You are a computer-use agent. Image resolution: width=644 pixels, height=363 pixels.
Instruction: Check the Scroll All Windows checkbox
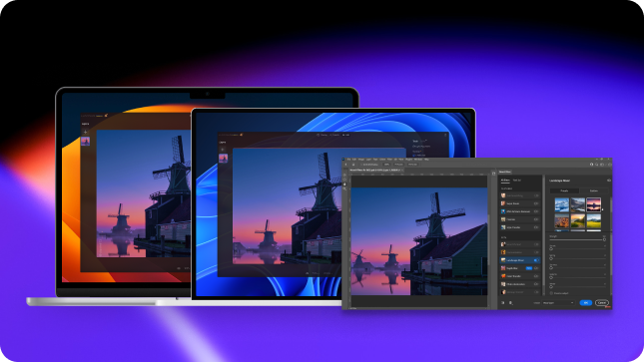coord(361,165)
